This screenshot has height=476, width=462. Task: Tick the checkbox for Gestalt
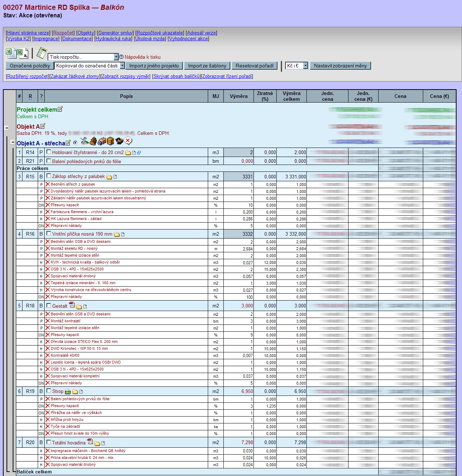click(x=49, y=306)
